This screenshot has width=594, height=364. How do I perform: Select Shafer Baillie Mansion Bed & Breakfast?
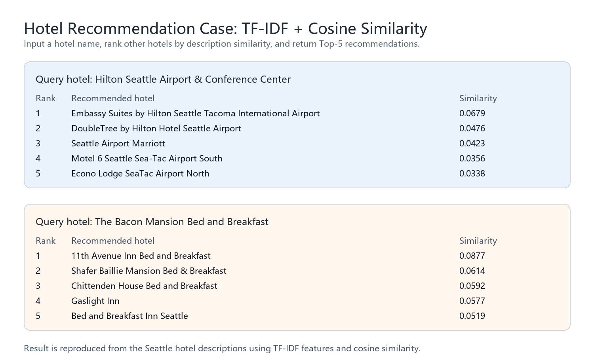(x=149, y=271)
